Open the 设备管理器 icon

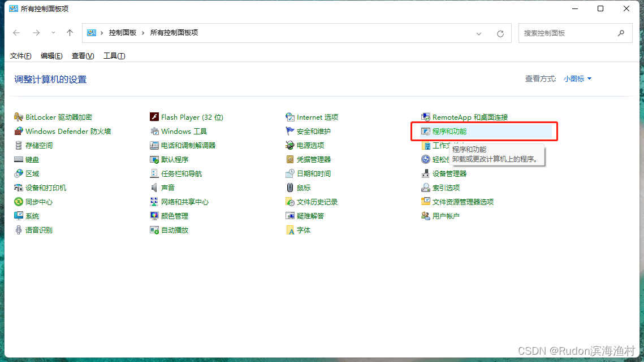(x=426, y=173)
